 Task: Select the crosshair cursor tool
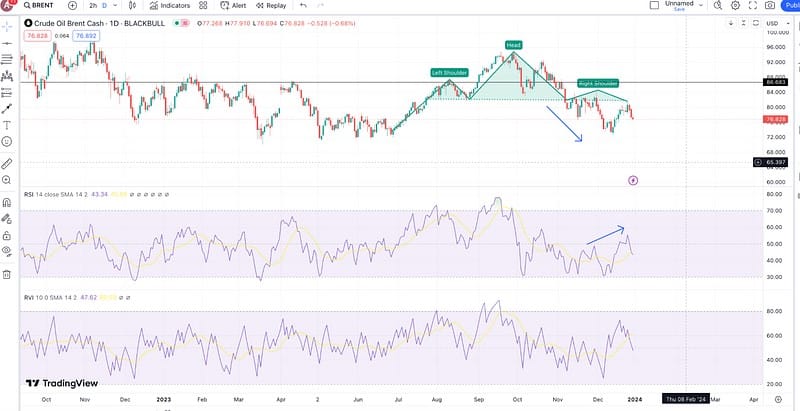tap(7, 26)
